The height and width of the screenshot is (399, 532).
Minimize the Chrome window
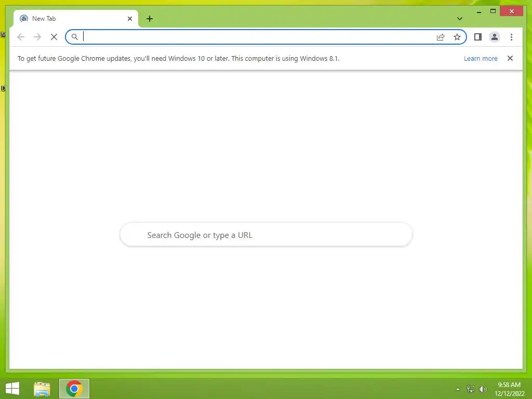pos(478,11)
